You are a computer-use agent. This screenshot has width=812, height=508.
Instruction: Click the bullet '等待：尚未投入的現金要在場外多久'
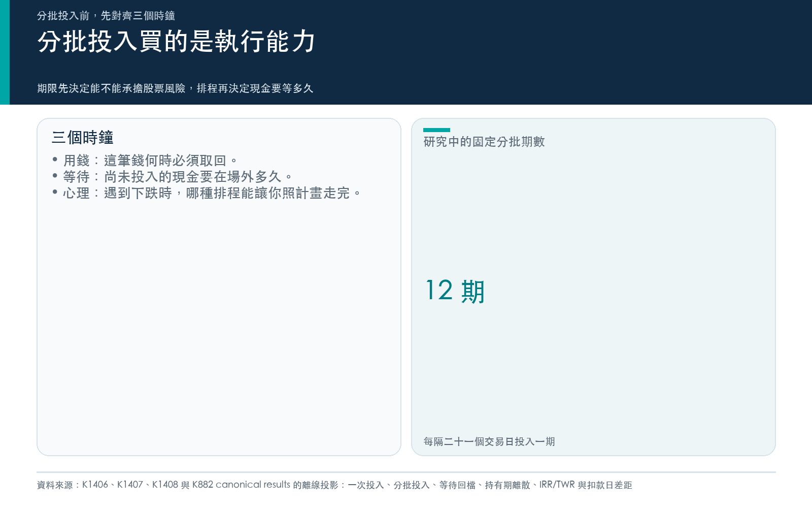pyautogui.click(x=173, y=177)
